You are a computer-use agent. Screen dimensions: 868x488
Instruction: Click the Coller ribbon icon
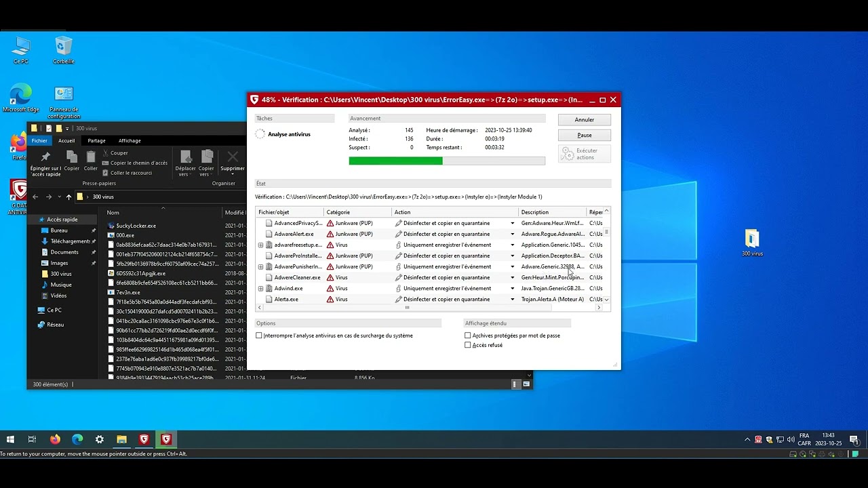point(91,161)
